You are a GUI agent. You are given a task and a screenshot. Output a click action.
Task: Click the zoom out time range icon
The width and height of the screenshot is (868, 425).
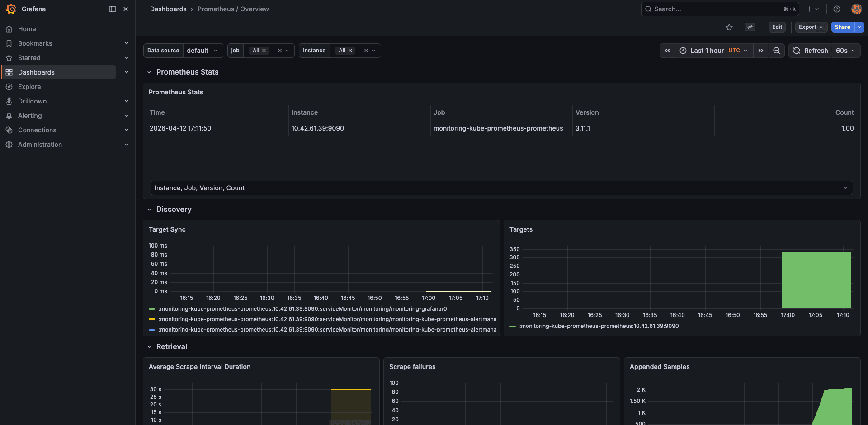pyautogui.click(x=777, y=51)
